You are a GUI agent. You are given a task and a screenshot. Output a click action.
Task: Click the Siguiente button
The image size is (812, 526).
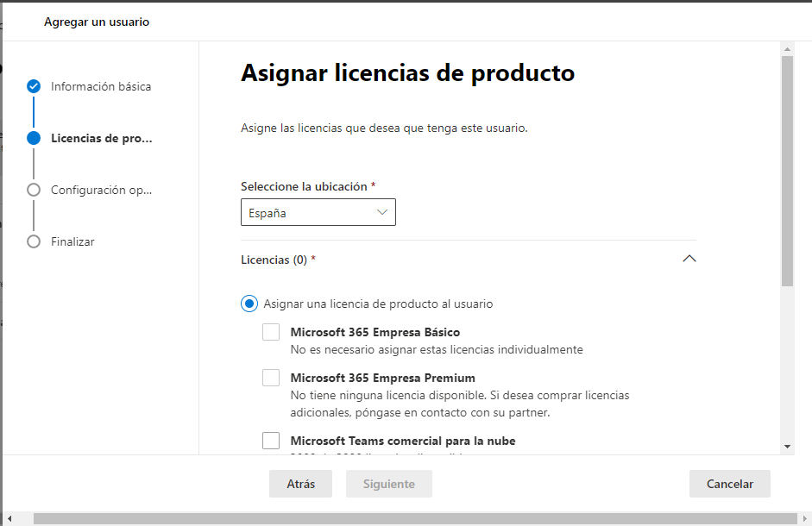[389, 484]
